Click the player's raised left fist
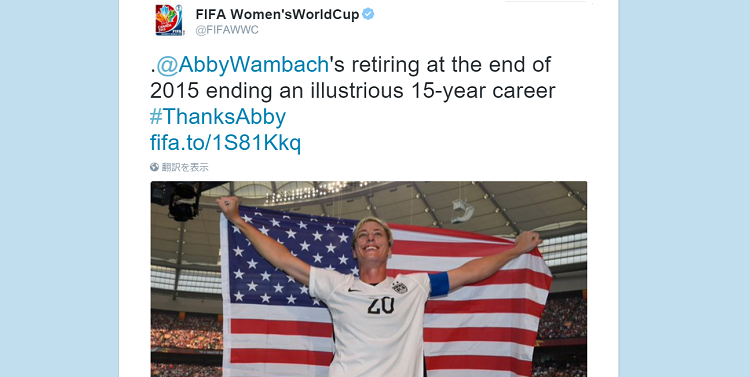The height and width of the screenshot is (377, 750). (x=530, y=242)
